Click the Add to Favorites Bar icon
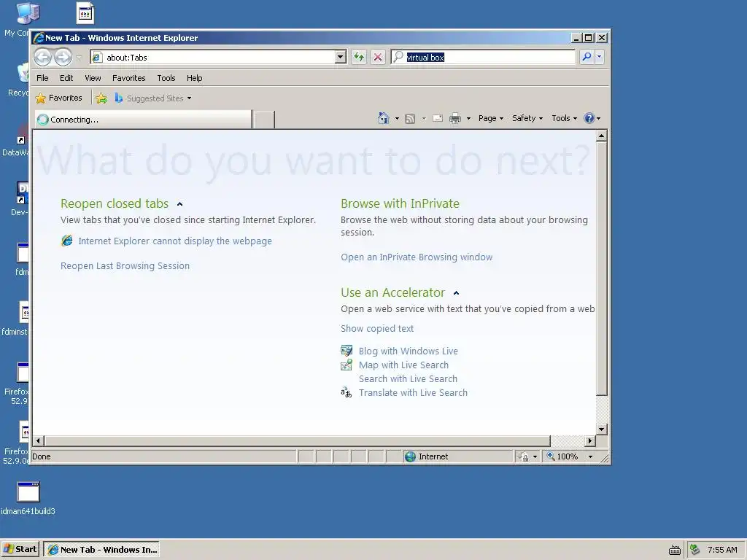This screenshot has width=747, height=560. point(101,98)
